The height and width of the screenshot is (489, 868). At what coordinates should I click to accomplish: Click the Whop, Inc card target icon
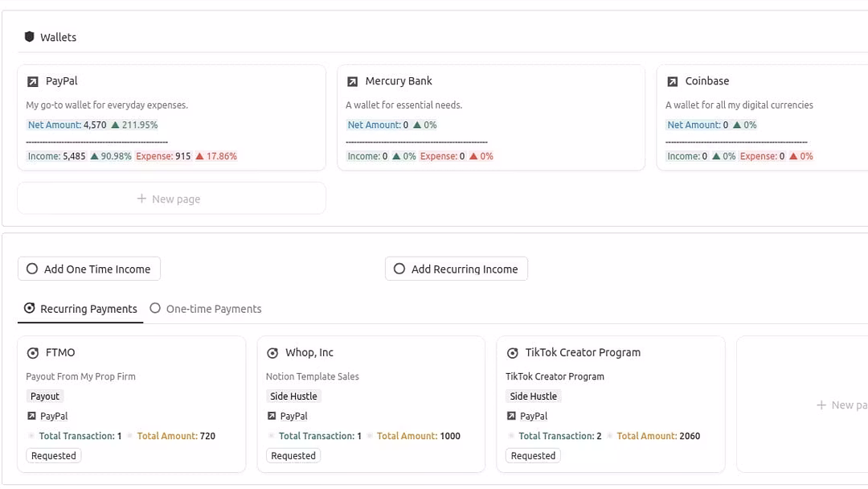click(272, 353)
